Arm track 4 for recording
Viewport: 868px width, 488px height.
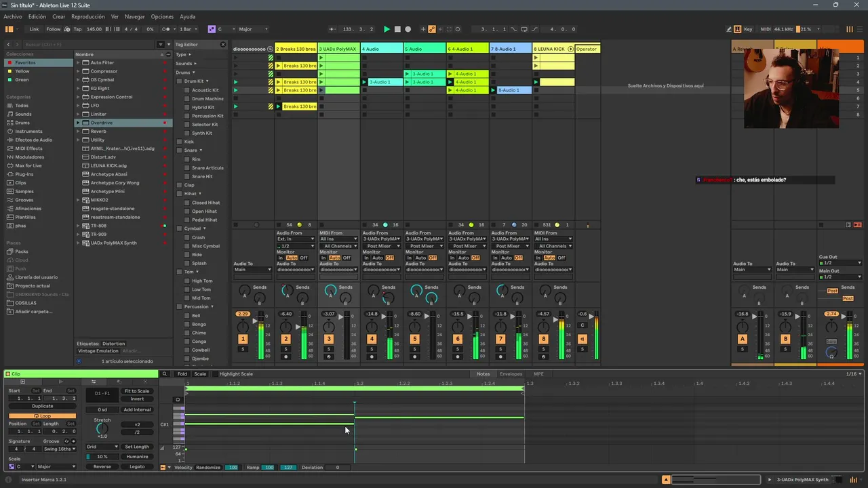(x=372, y=357)
